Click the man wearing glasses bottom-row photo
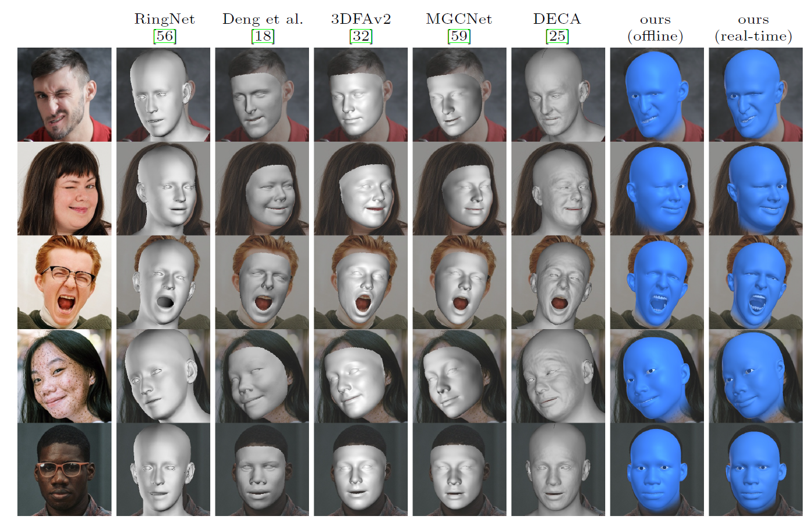The width and height of the screenshot is (812, 523). click(x=64, y=470)
